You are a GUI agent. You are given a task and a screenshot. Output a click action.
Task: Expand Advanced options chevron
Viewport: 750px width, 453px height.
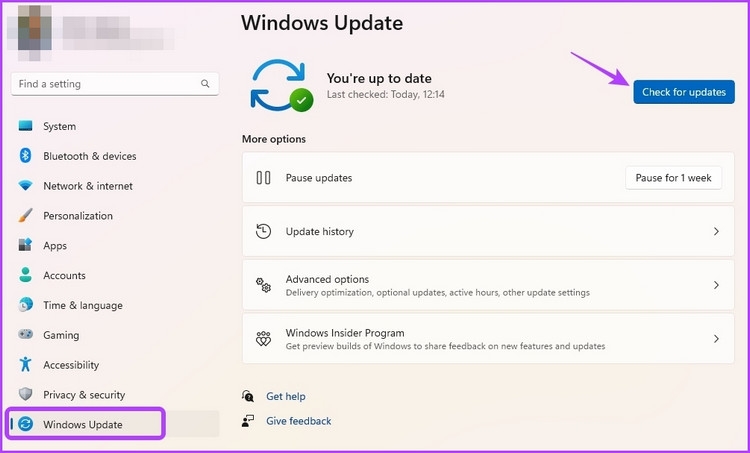716,285
